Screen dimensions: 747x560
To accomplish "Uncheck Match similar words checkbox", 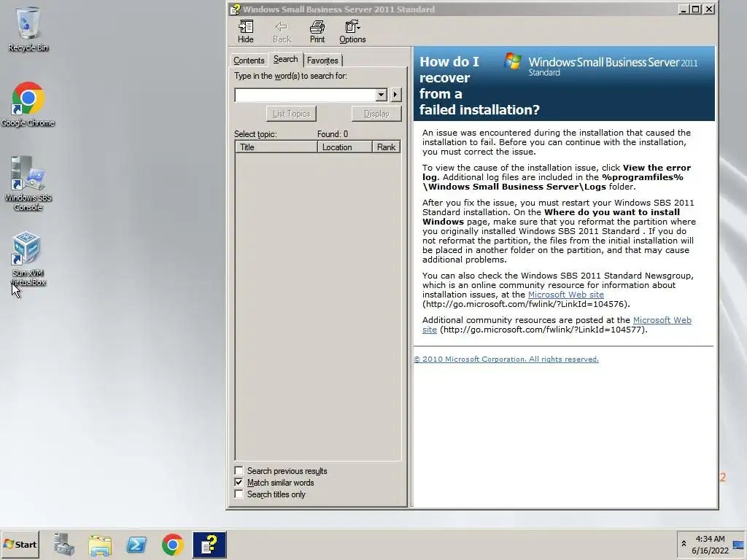I will click(x=239, y=483).
